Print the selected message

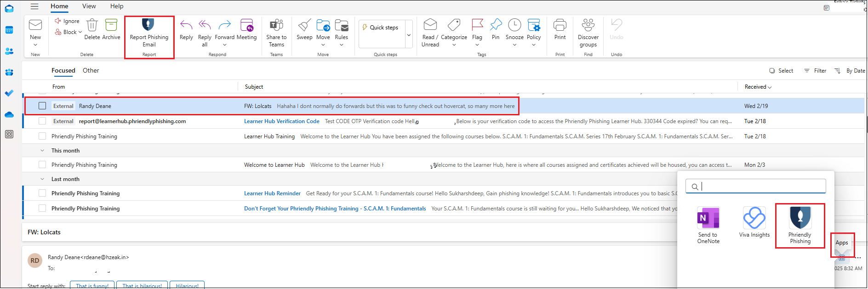[560, 25]
